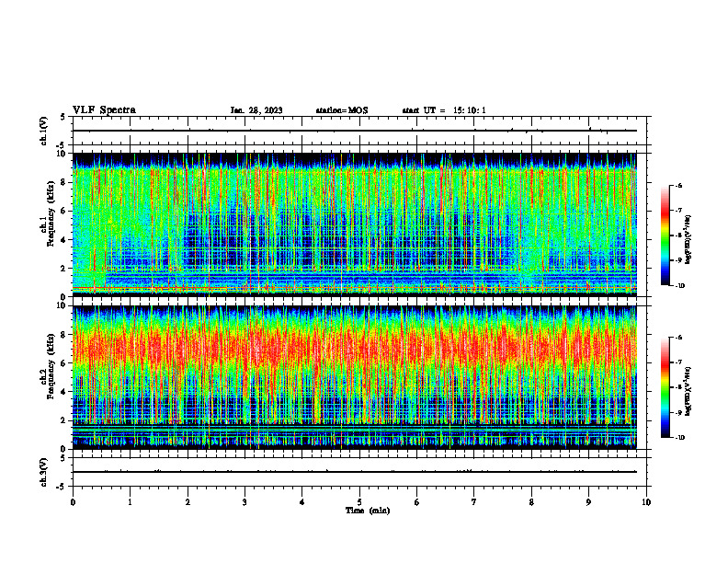Click the "-7" label on ch.2 color bar
The width and height of the screenshot is (728, 563).
(x=678, y=362)
